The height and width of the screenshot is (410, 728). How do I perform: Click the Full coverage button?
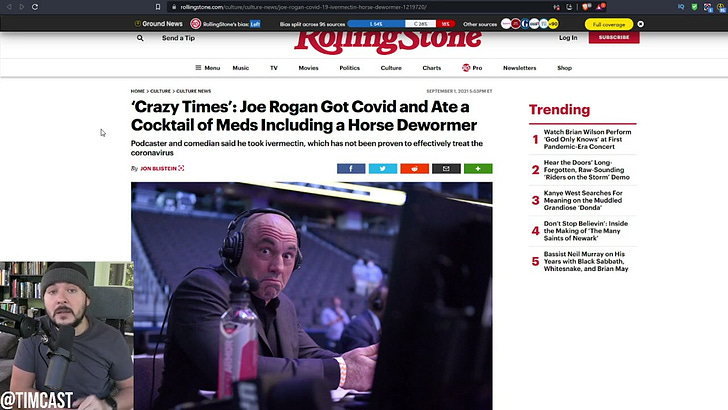609,24
